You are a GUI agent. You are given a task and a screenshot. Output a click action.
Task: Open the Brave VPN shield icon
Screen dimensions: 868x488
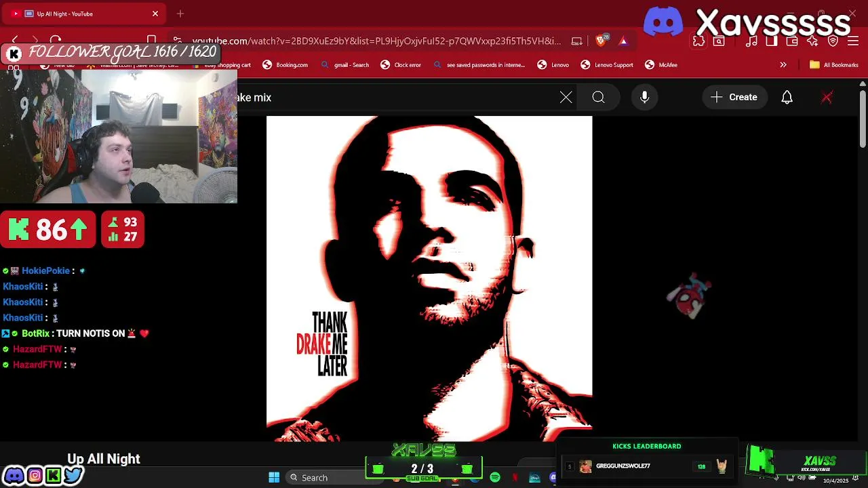click(x=833, y=41)
